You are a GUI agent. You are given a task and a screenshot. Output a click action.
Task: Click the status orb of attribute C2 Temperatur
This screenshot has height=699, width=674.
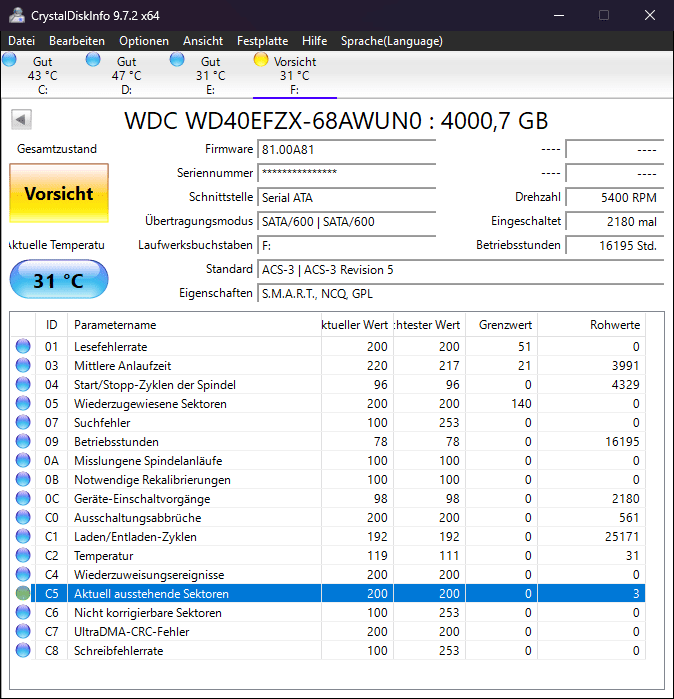pos(23,555)
